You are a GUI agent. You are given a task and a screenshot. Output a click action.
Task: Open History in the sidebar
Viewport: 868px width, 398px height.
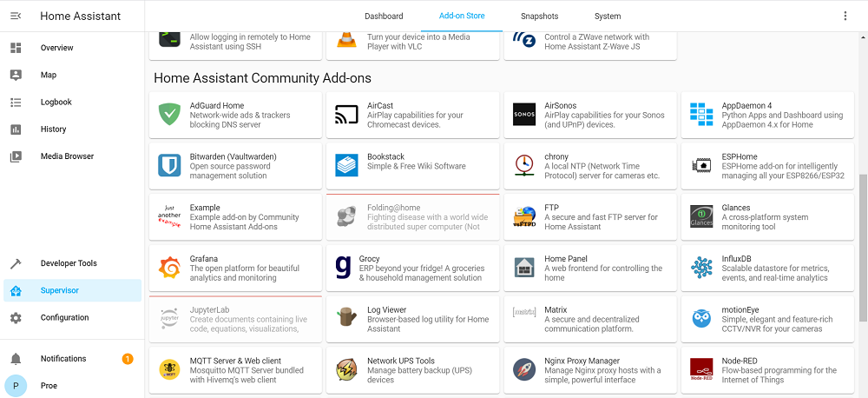(x=73, y=129)
